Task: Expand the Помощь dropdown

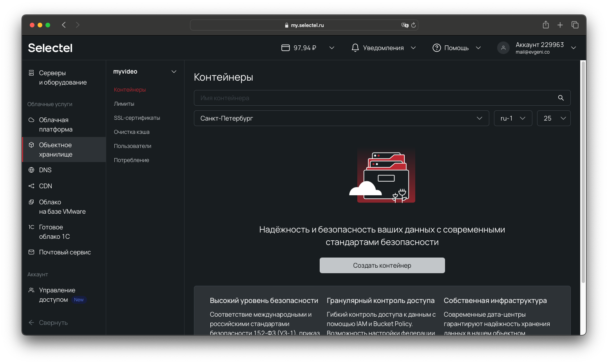Action: point(478,48)
